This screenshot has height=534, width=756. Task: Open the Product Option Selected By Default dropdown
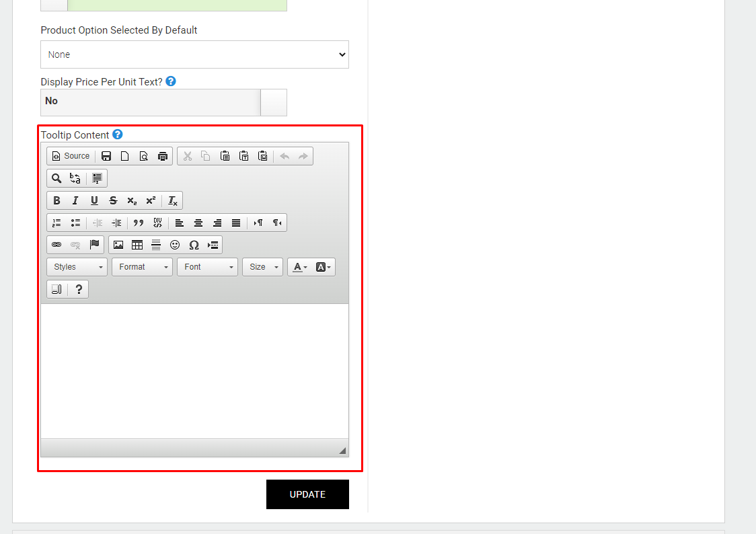[194, 54]
